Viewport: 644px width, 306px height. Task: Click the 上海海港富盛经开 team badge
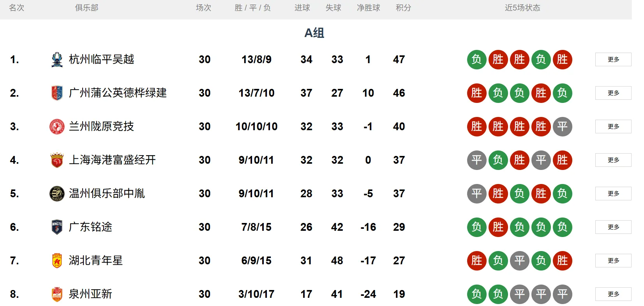click(57, 160)
